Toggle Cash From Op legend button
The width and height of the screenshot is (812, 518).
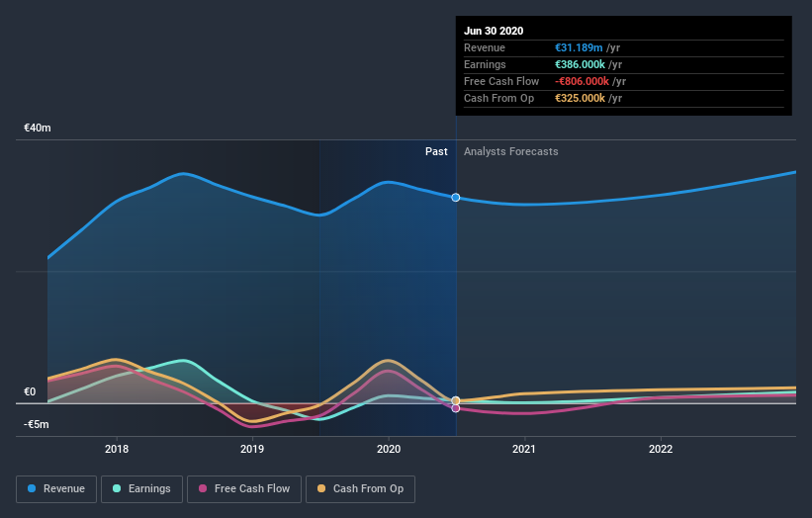360,489
